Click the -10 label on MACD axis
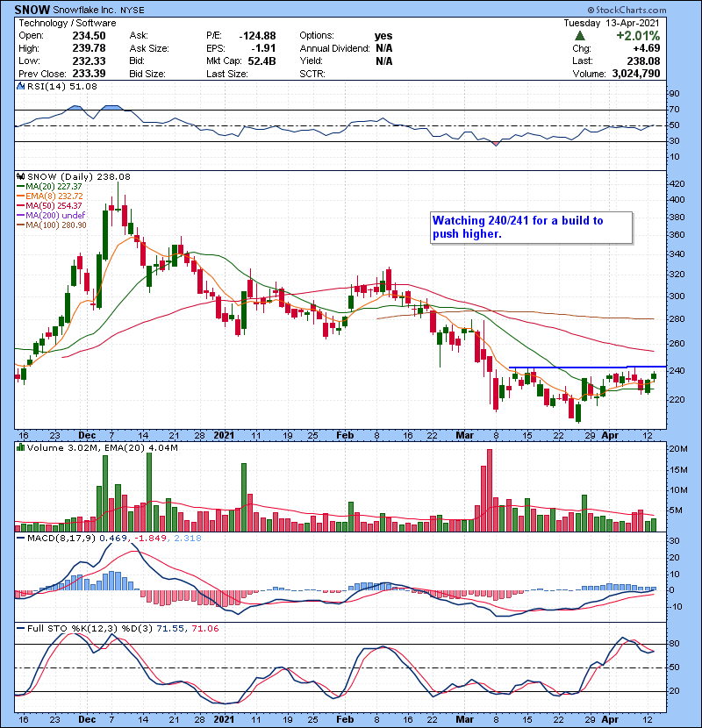 676,607
